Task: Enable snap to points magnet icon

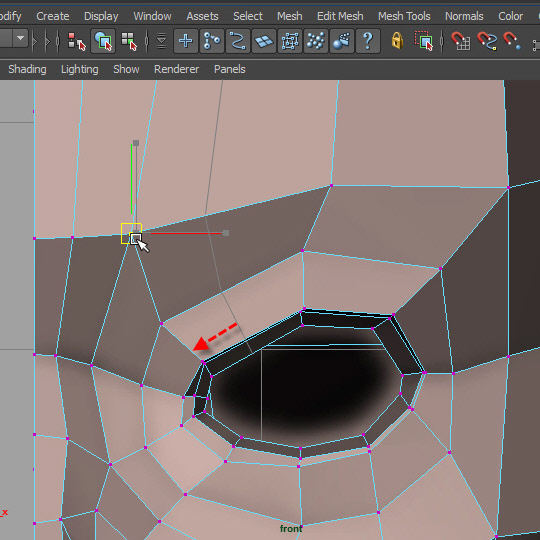Action: pyautogui.click(x=512, y=41)
